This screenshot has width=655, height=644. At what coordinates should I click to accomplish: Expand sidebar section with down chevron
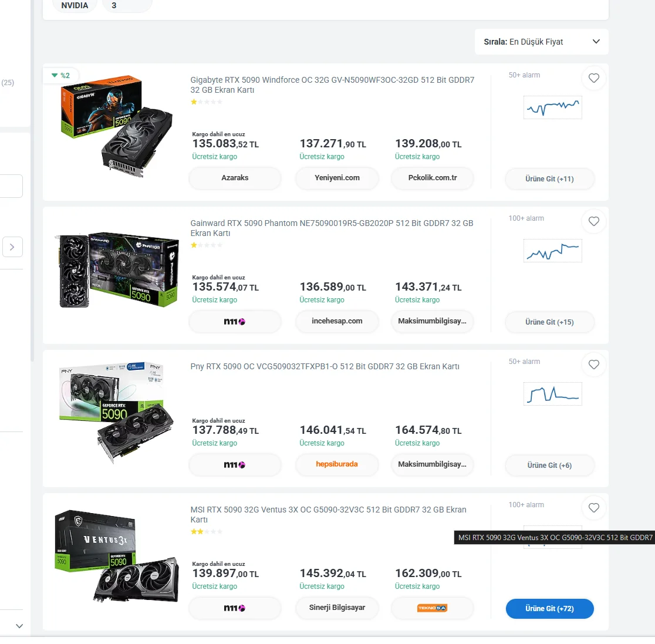click(19, 626)
